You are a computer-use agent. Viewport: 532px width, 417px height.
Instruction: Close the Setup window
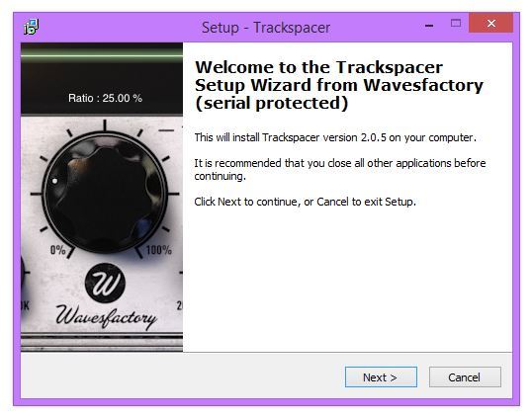490,24
